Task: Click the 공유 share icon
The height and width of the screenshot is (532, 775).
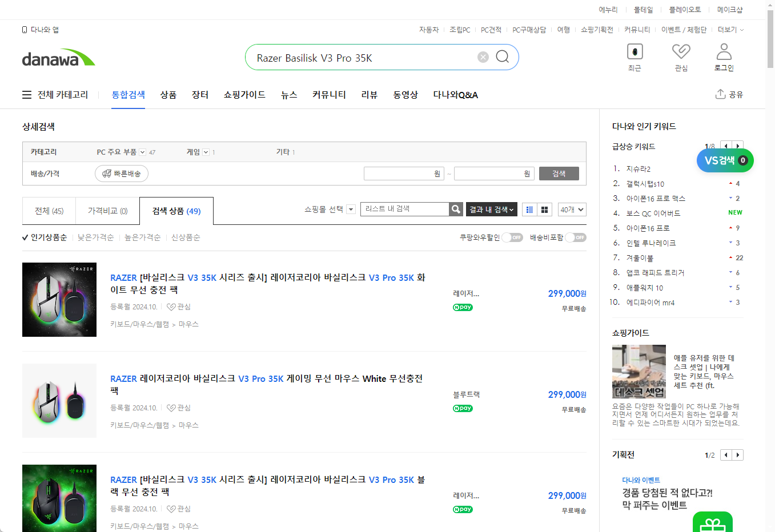Action: [720, 94]
